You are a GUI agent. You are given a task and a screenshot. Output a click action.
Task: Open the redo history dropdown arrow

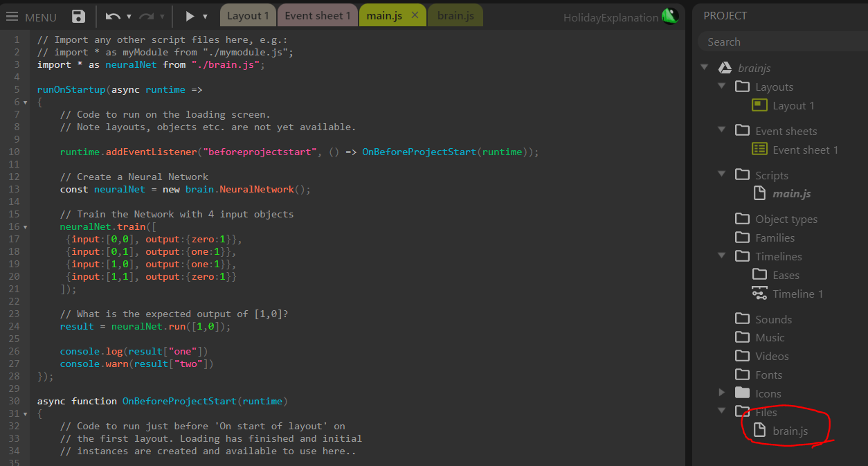(x=163, y=17)
